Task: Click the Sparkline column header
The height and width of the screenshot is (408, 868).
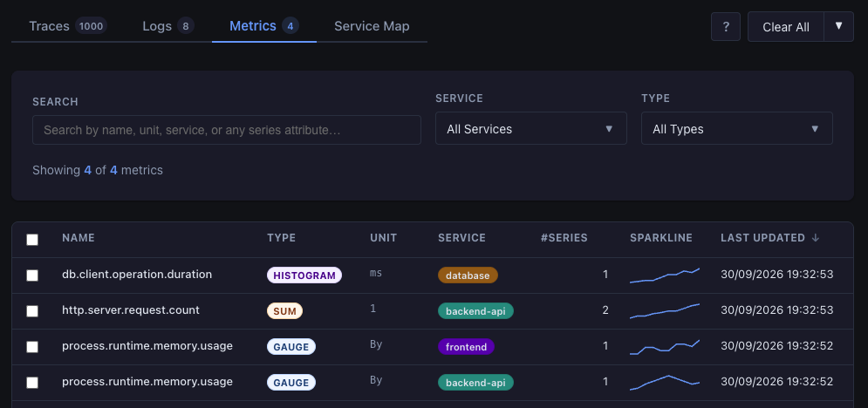Action: pos(661,238)
